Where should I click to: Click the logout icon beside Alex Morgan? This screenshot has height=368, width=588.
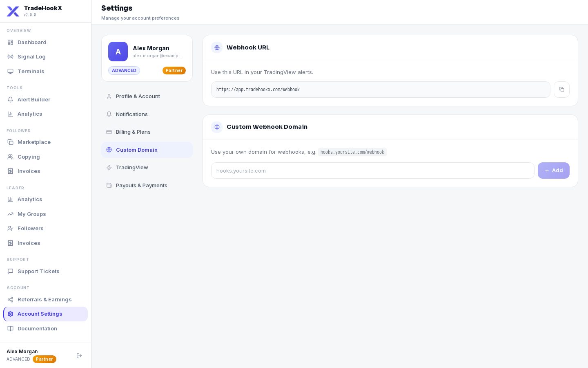pos(79,356)
